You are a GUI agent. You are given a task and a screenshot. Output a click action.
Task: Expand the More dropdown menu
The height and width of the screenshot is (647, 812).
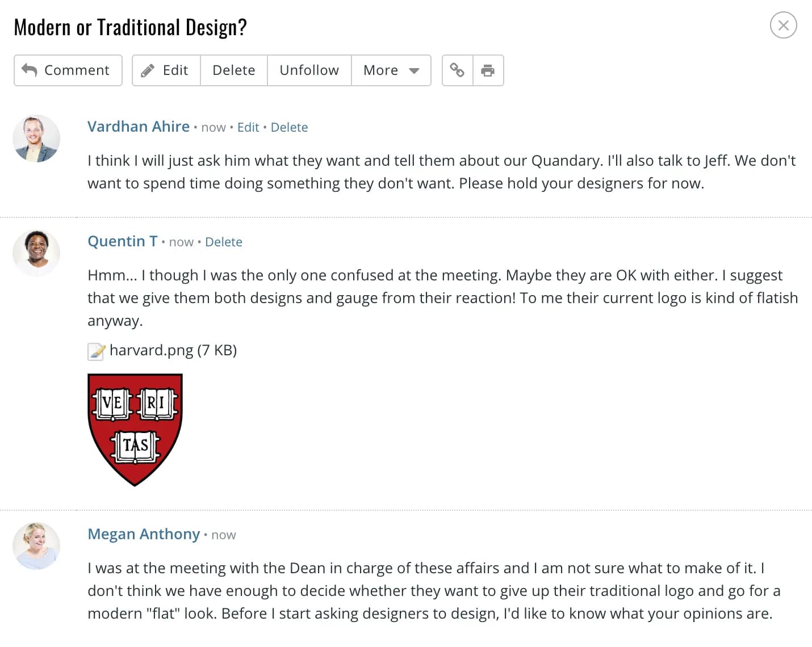click(391, 70)
